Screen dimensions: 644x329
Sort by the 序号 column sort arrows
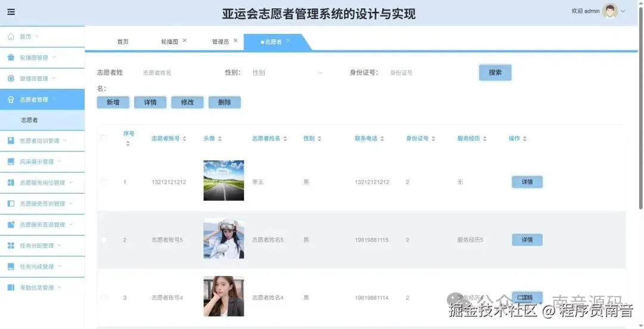128,144
